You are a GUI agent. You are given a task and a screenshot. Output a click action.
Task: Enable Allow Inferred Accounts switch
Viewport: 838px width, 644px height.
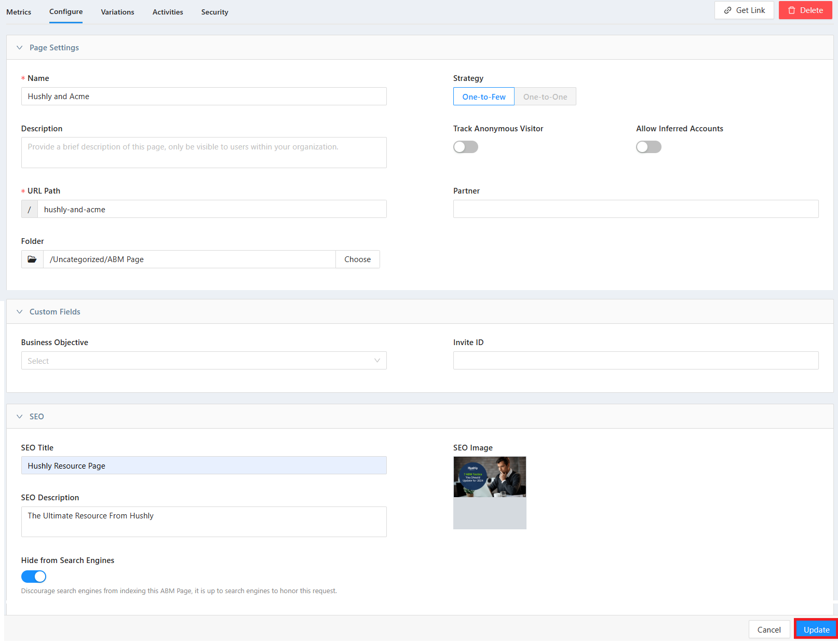(x=649, y=147)
